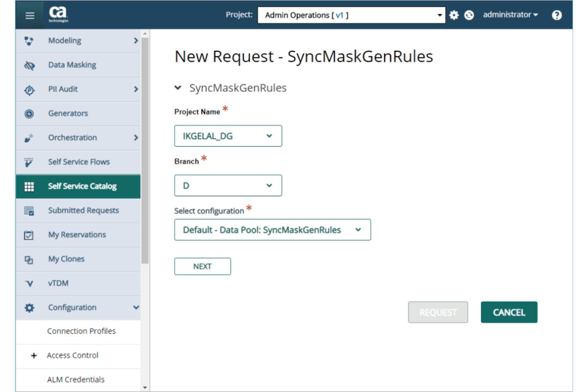
Task: Click the Project Name label
Action: click(x=197, y=112)
